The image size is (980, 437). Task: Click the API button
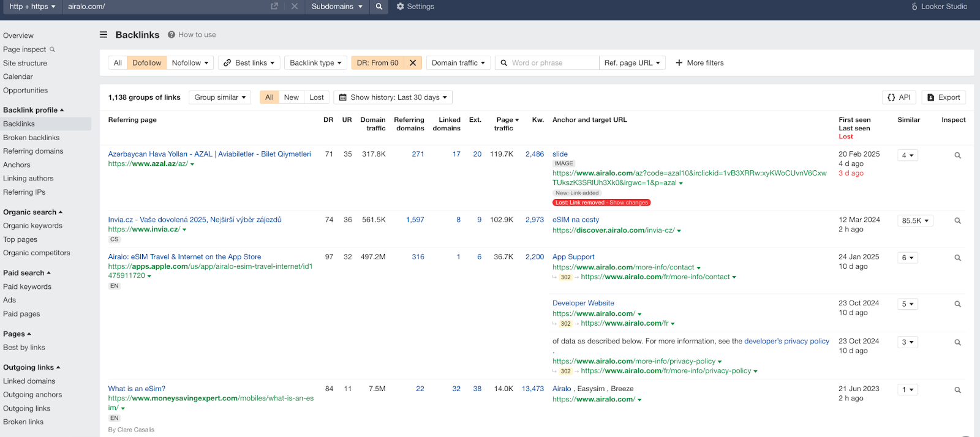click(x=899, y=97)
